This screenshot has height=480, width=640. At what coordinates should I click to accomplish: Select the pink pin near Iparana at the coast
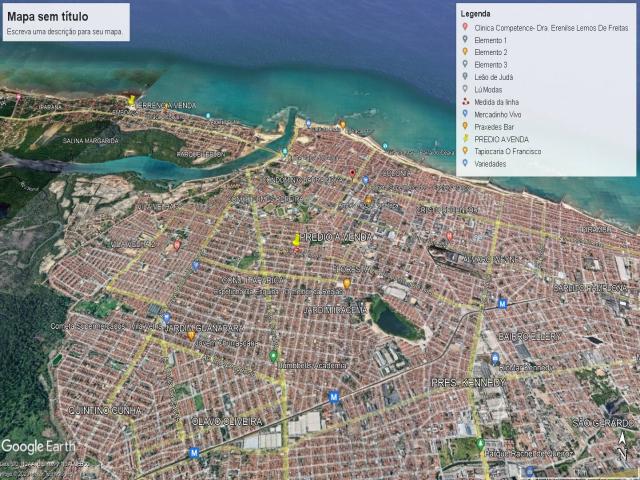[x=18, y=97]
